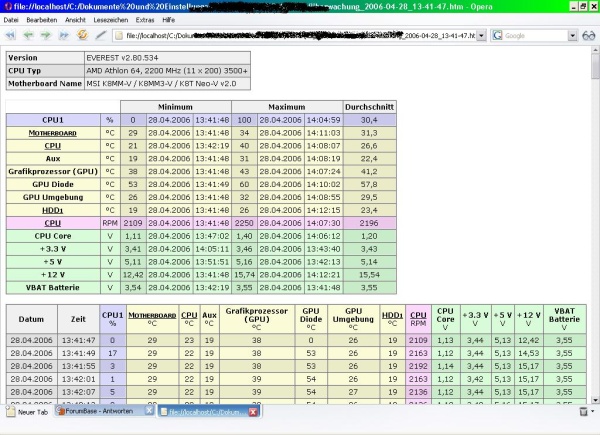Click the vertical scrollbar thumb

(595, 66)
